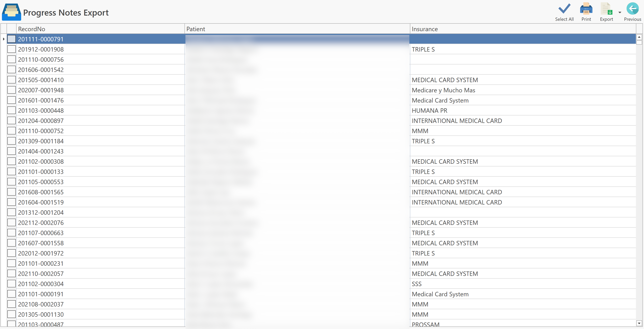Click the current row indicator arrow

pyautogui.click(x=3, y=39)
